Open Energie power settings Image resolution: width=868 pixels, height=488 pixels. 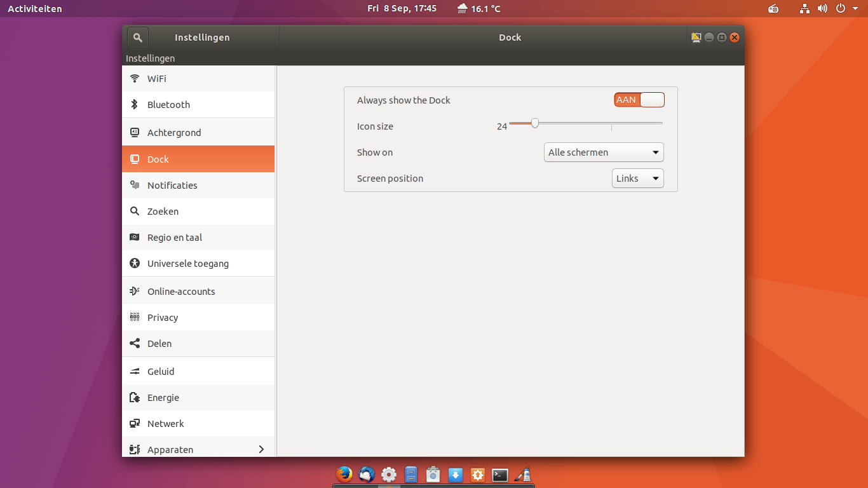(198, 398)
